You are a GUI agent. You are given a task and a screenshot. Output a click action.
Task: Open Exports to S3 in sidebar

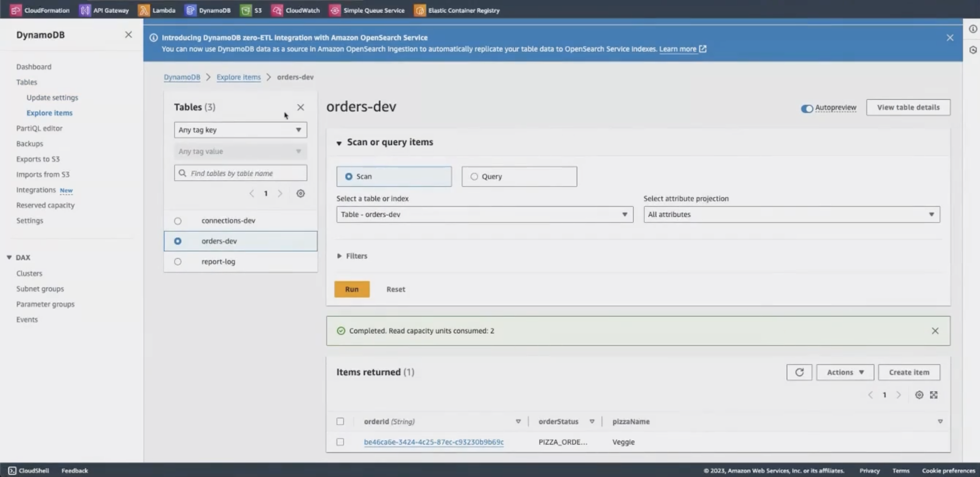point(38,159)
